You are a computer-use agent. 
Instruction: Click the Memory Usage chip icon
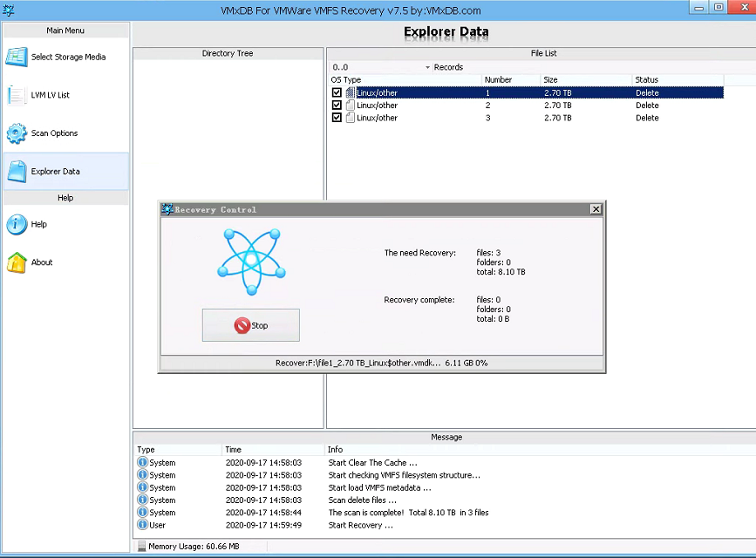(x=141, y=547)
